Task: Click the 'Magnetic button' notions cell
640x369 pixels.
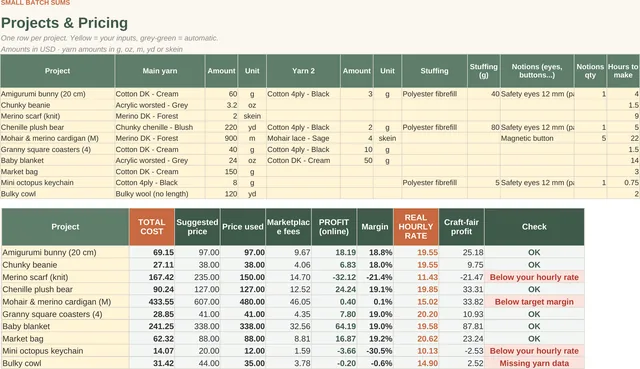Action: (537, 138)
